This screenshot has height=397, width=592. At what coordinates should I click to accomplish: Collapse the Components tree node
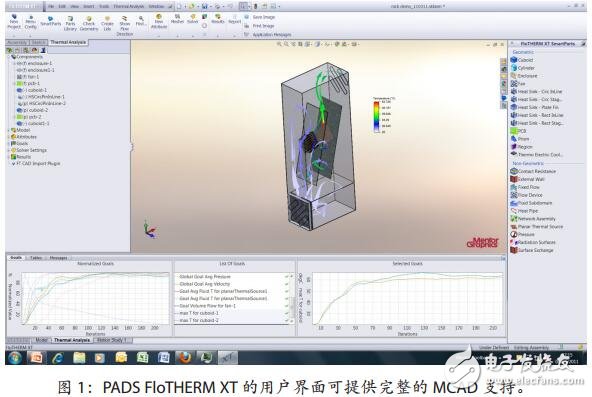[x=9, y=57]
